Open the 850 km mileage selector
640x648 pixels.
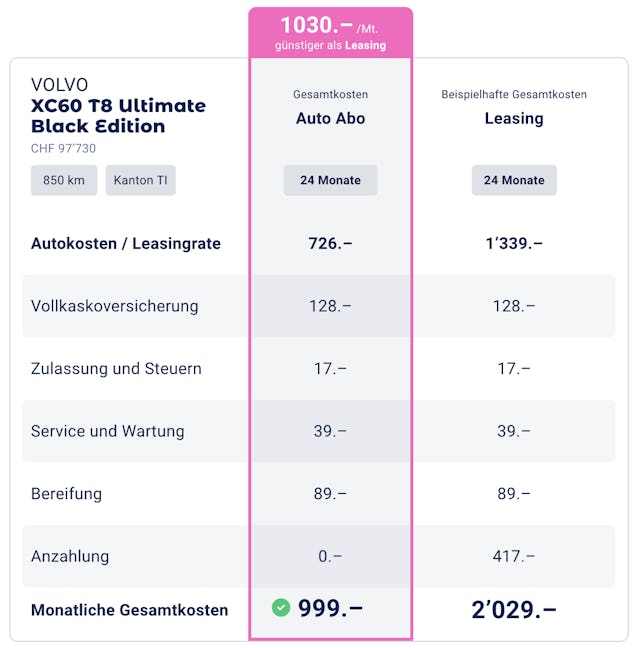tap(64, 180)
